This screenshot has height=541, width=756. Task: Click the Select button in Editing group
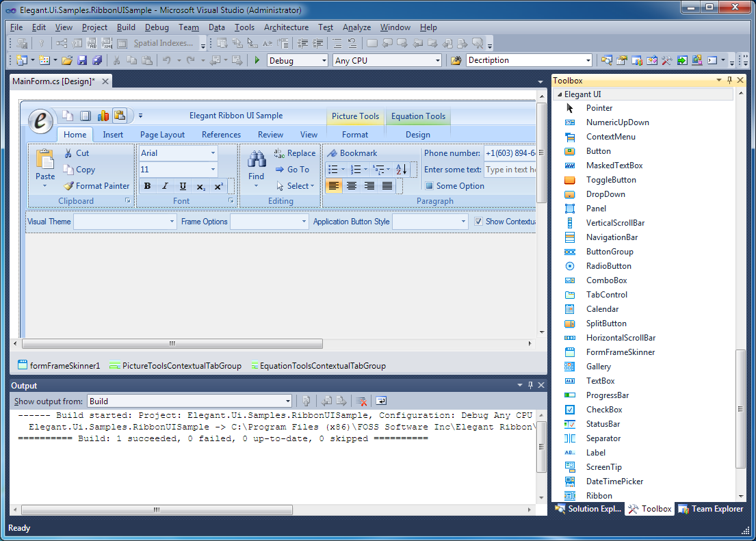click(x=295, y=185)
